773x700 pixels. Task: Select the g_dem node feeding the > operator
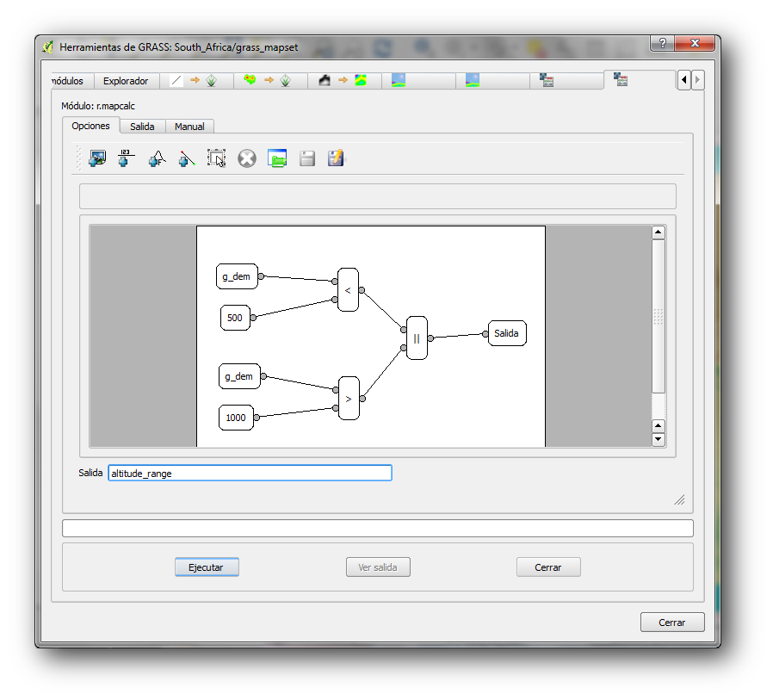239,376
